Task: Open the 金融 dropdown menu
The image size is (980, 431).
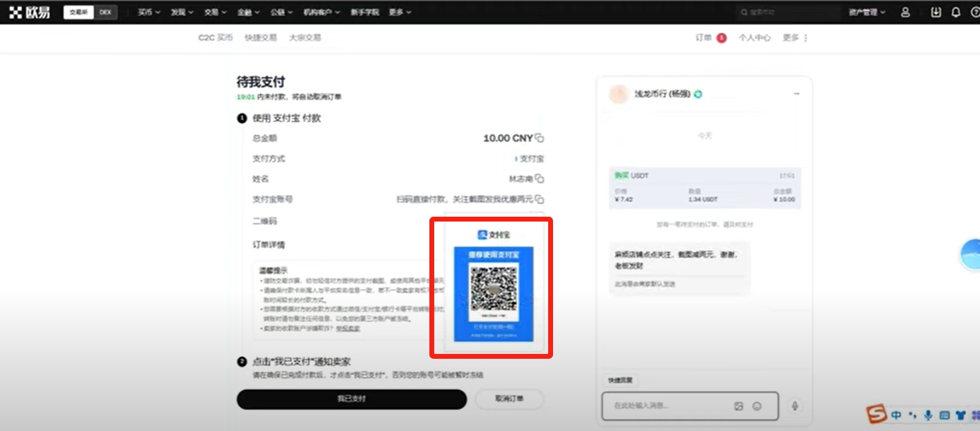Action: [249, 13]
